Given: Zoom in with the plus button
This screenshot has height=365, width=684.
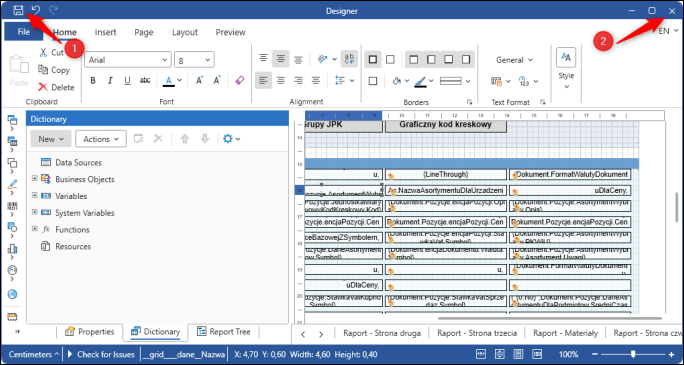Looking at the screenshot, I should (672, 355).
